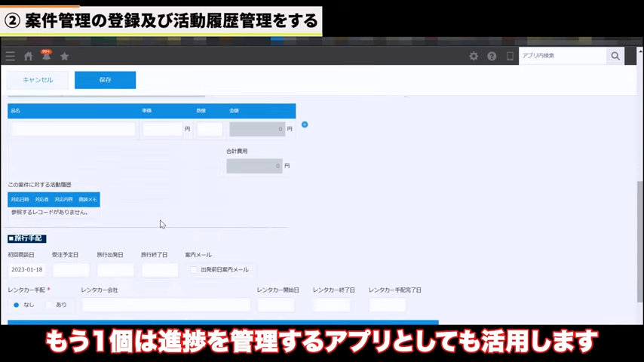This screenshot has width=644, height=362.
Task: Click the レンタカー手配完了日 date field
Action: click(x=388, y=305)
